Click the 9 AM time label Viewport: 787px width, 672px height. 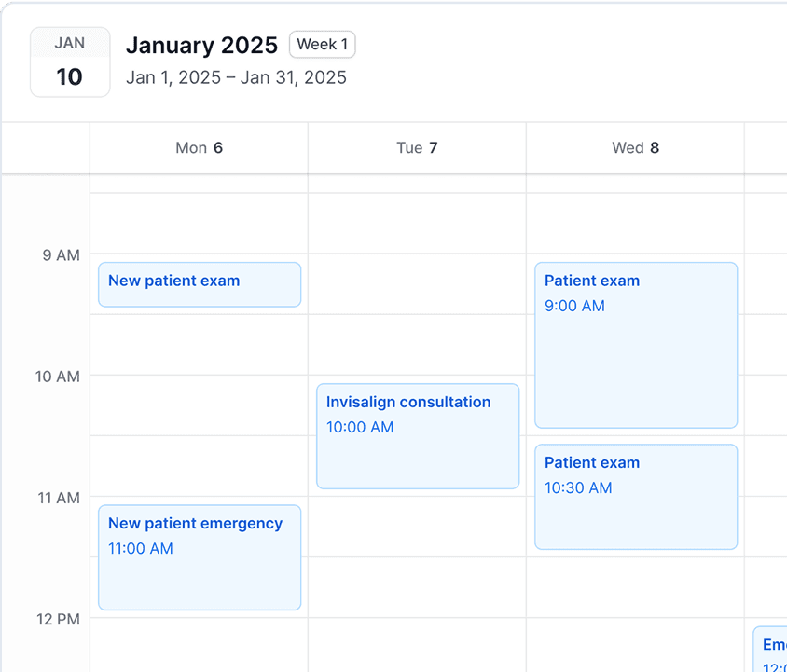pyautogui.click(x=62, y=254)
